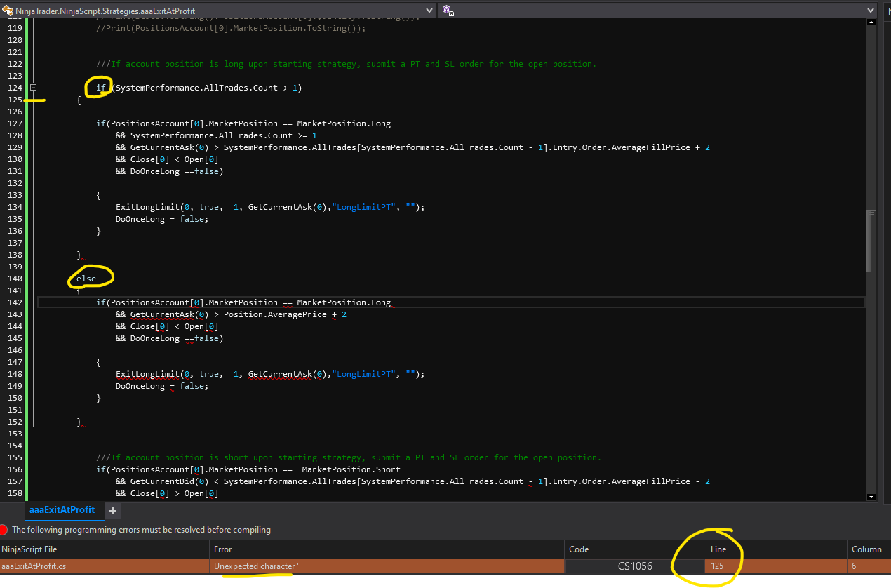Screen dimensions: 891x588
Task: Click the member icon in second dropdown
Action: 448,11
